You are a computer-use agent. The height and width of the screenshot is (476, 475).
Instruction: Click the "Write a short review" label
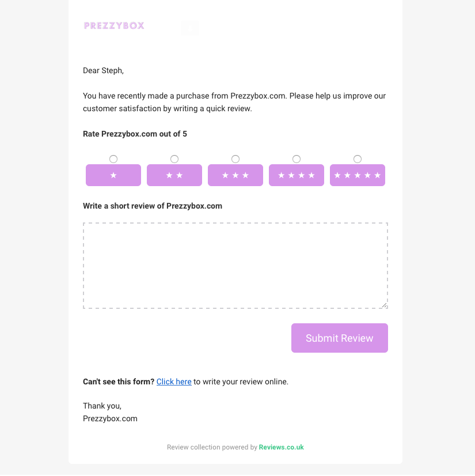[x=153, y=206]
